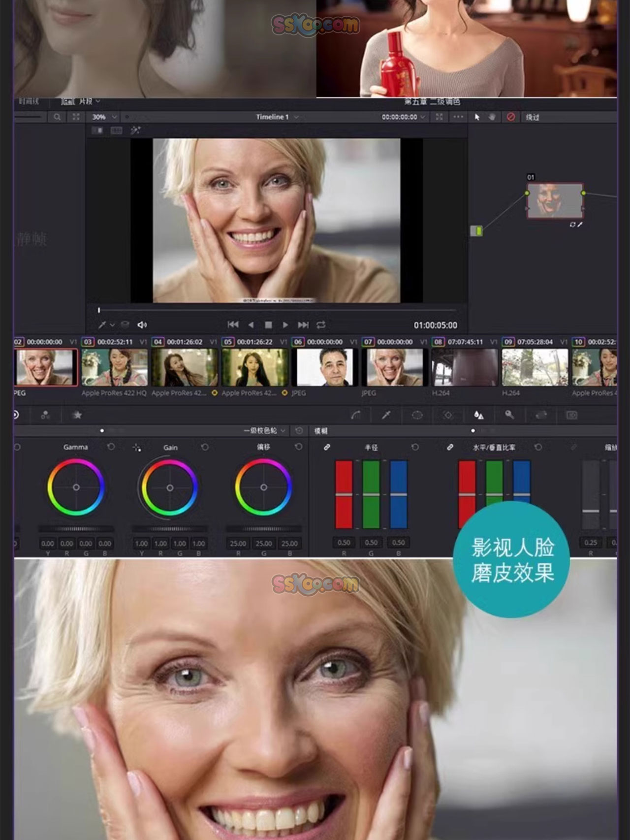Screen dimensions: 630x840
Task: Select the node graph arrow pointer tool
Action: pos(477,117)
